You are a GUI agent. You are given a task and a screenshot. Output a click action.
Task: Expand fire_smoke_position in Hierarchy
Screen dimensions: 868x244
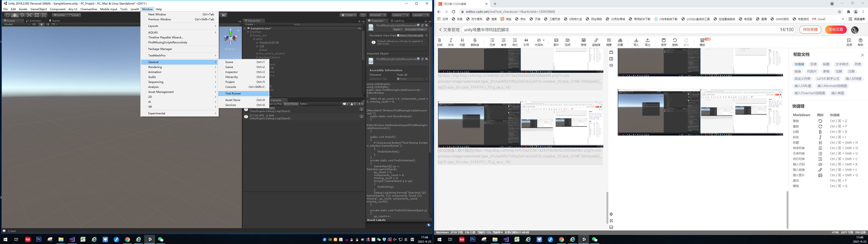click(257, 54)
